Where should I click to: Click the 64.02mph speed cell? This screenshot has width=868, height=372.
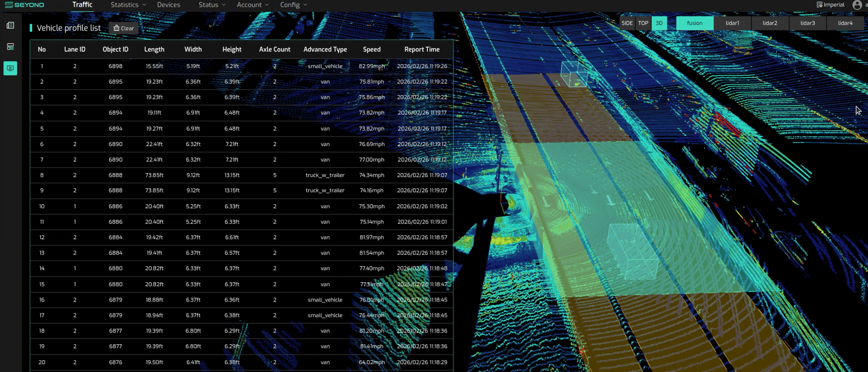[372, 362]
